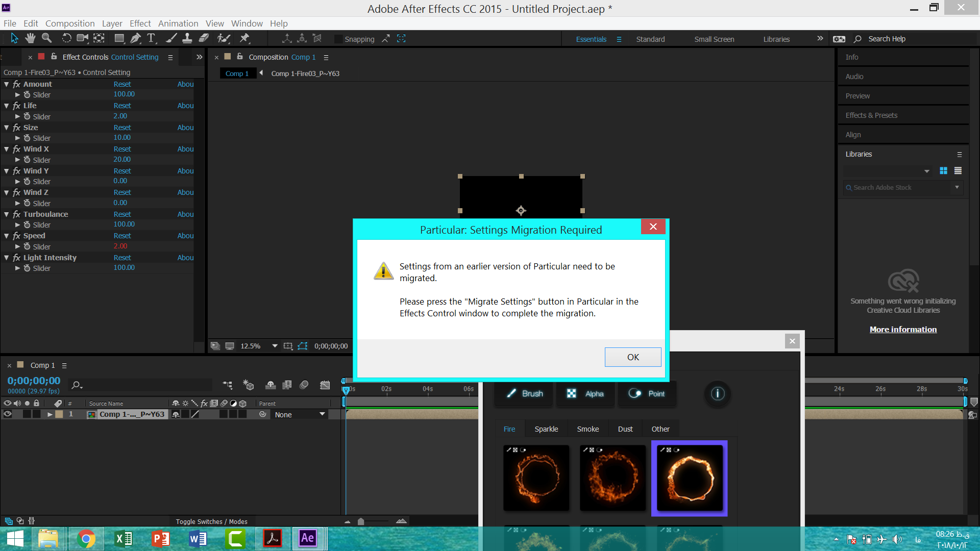
Task: Select the Type text tool
Action: [x=151, y=38]
